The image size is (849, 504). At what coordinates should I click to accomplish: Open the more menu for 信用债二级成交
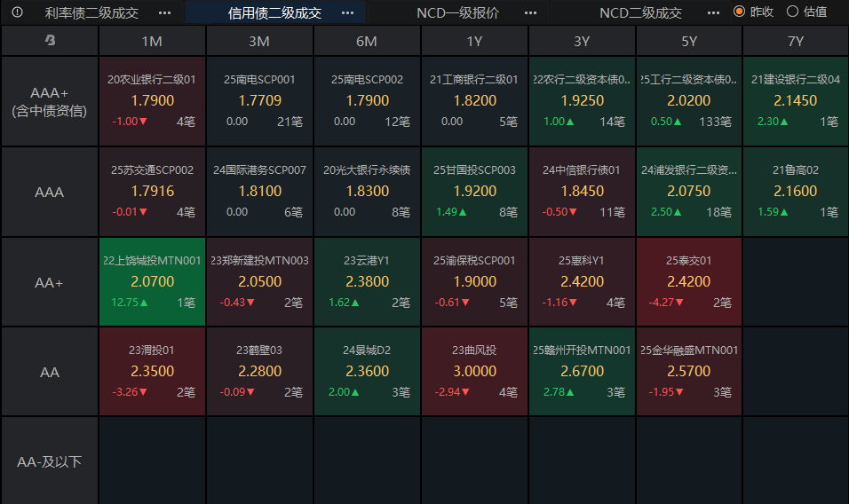tap(347, 13)
